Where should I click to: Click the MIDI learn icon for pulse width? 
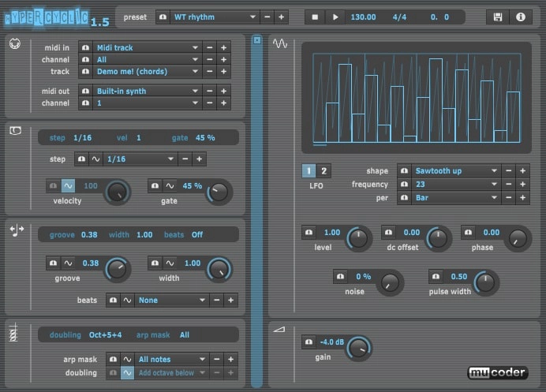(x=436, y=276)
